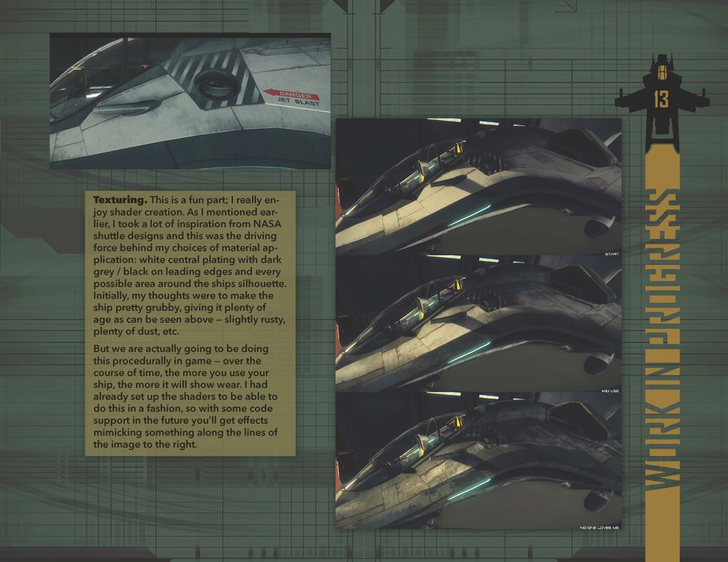
Task: Click the red DANGER arrow decal
Action: click(x=292, y=94)
